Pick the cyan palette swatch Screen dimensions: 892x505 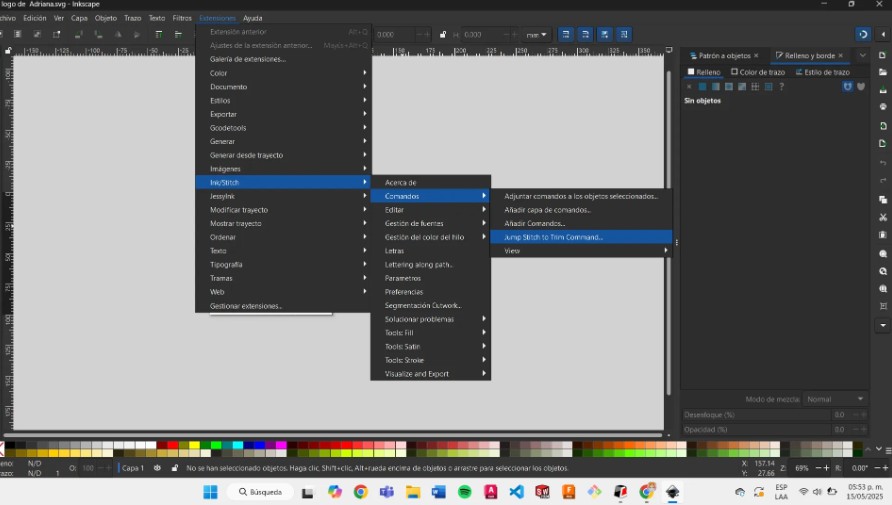[238, 445]
